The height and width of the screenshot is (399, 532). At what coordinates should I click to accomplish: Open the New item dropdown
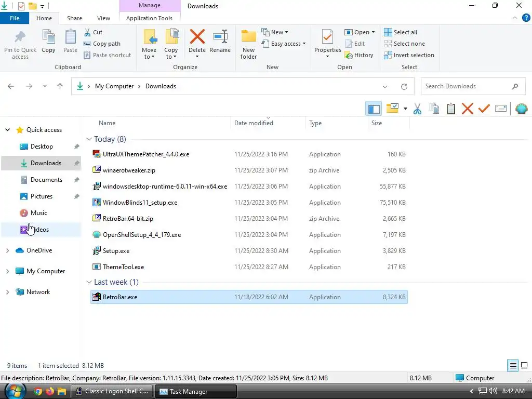[275, 32]
